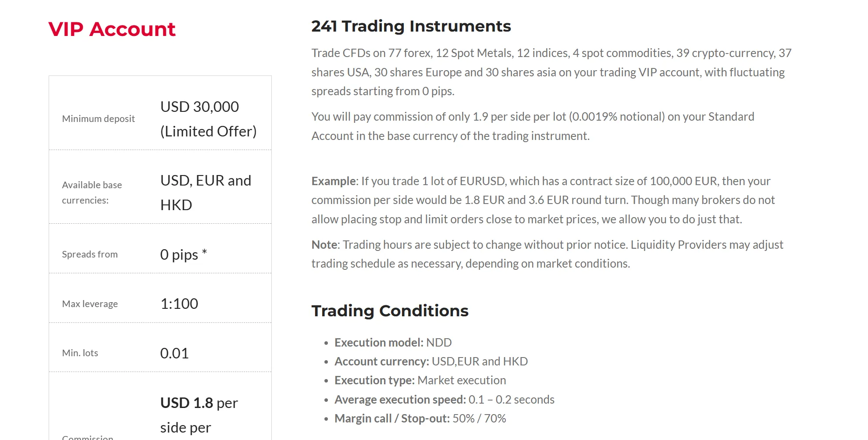
Task: Click the 0 pips asterisk value
Action: 184,254
